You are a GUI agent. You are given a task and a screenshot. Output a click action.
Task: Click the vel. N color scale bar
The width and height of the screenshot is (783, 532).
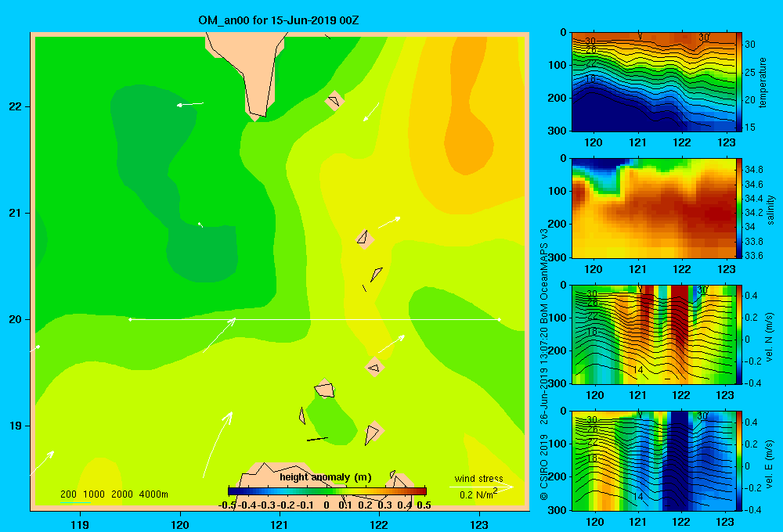coord(739,334)
